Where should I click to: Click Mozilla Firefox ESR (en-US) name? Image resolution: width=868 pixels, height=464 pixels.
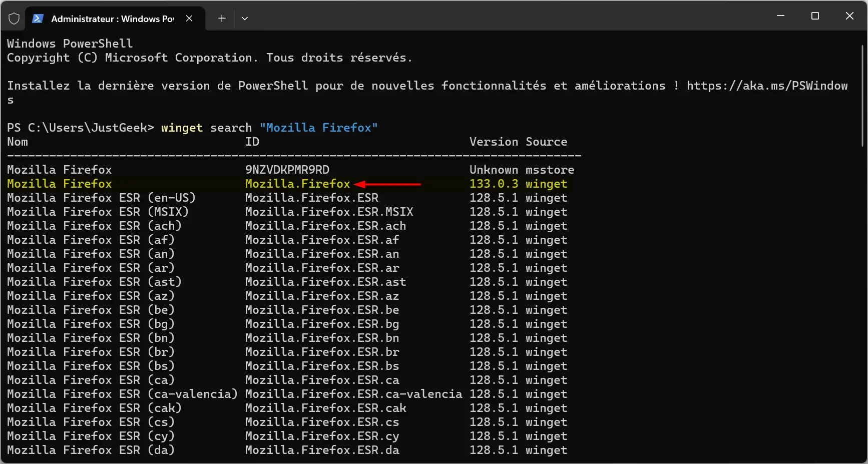(101, 198)
